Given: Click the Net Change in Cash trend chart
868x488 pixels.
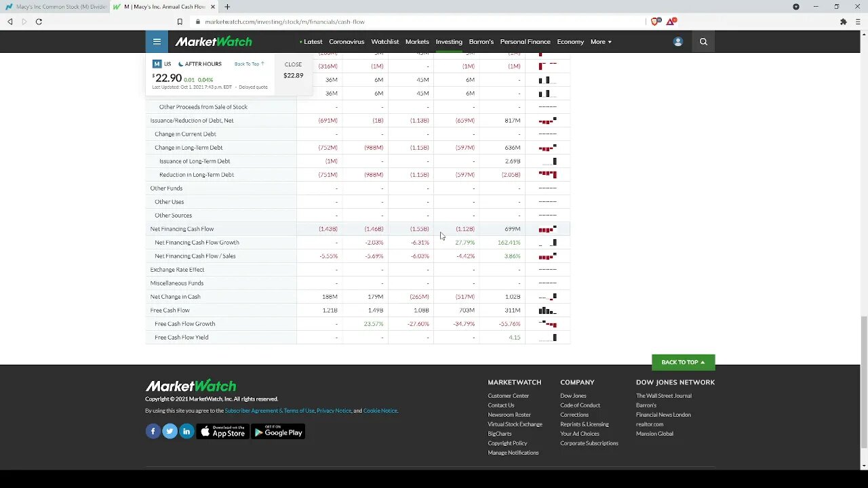Looking at the screenshot, I should tap(547, 297).
